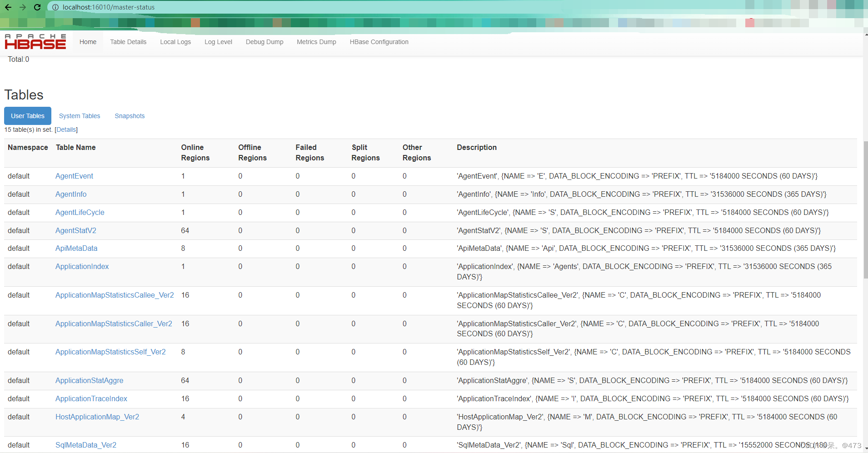Select the Home navigation tab

(88, 42)
